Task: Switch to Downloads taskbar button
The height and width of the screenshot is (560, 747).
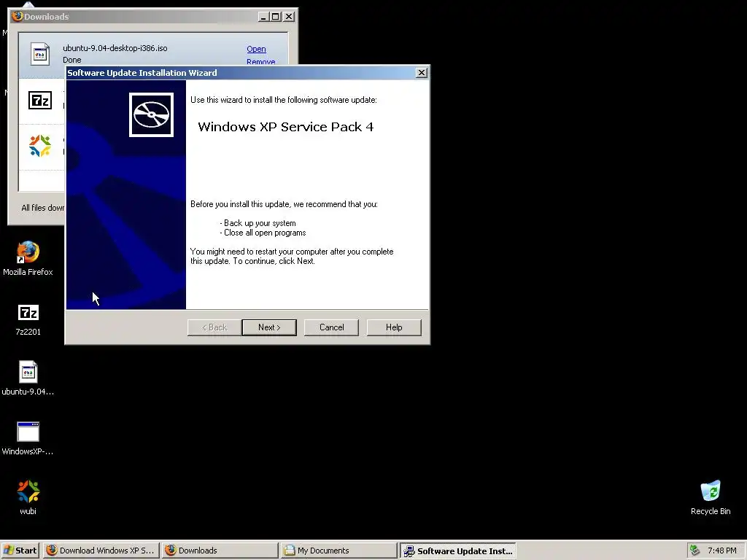Action: tap(220, 551)
